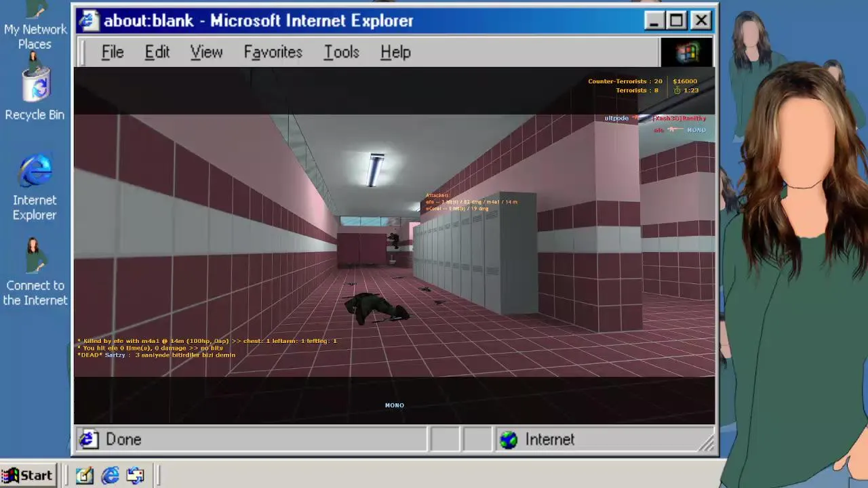
Task: Click the rifle icon after ultpode in the killfeed
Action: 641,118
